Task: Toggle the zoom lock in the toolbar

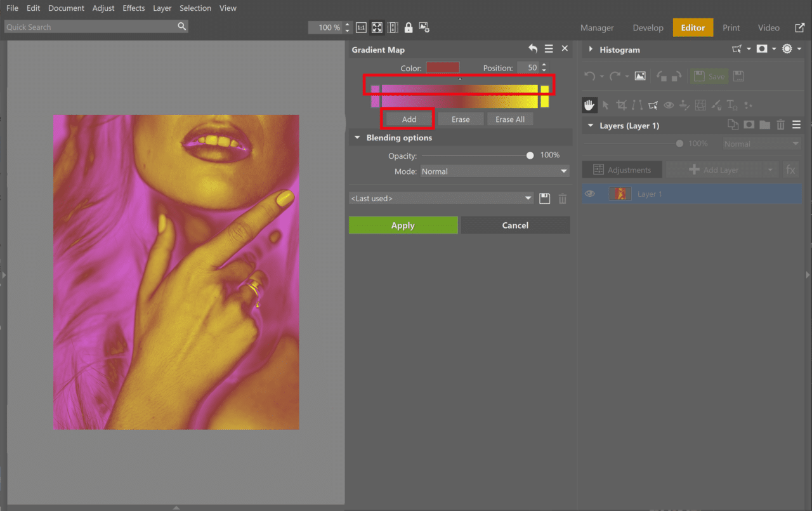Action: (x=409, y=27)
